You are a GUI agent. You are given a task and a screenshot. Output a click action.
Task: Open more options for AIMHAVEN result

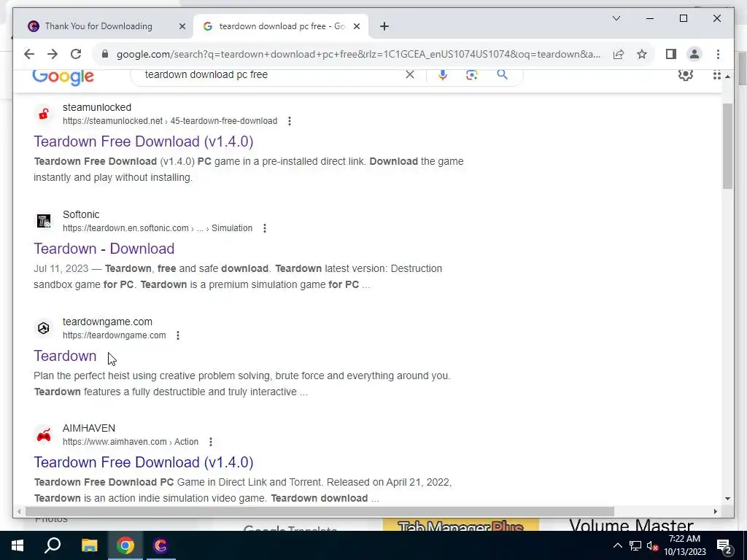tap(211, 442)
